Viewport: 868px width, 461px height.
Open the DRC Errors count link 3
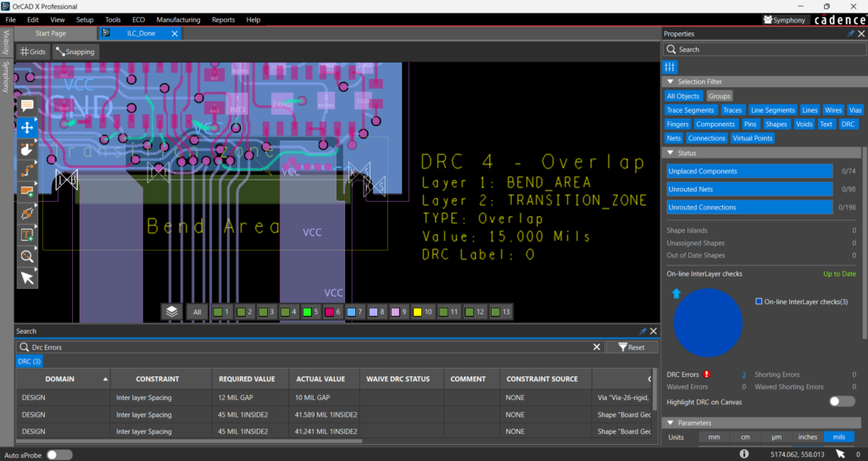click(x=743, y=375)
